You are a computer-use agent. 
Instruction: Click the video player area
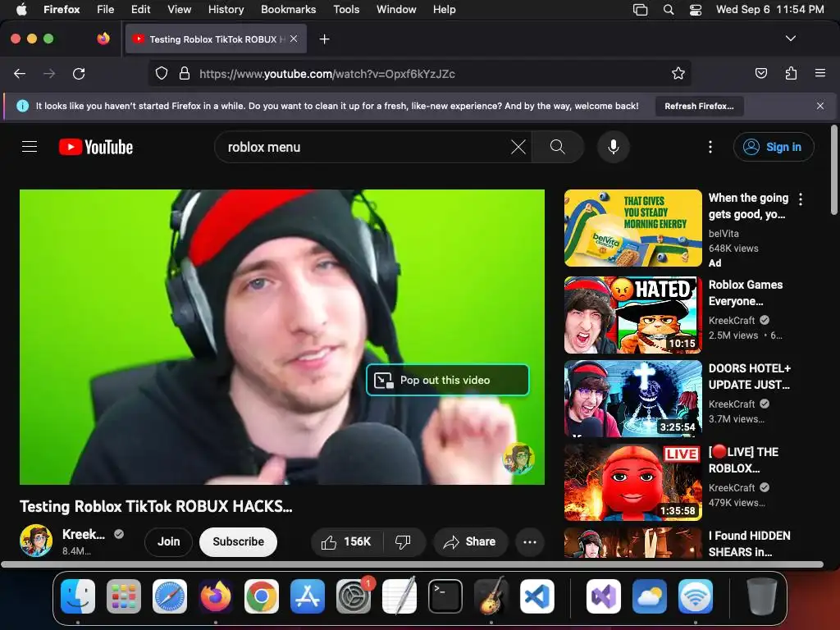tap(282, 337)
